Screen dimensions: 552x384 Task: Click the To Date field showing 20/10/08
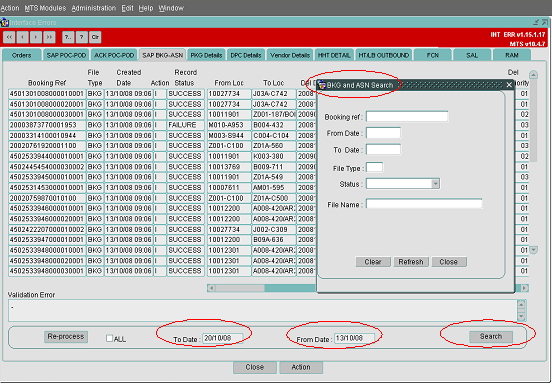(x=223, y=338)
